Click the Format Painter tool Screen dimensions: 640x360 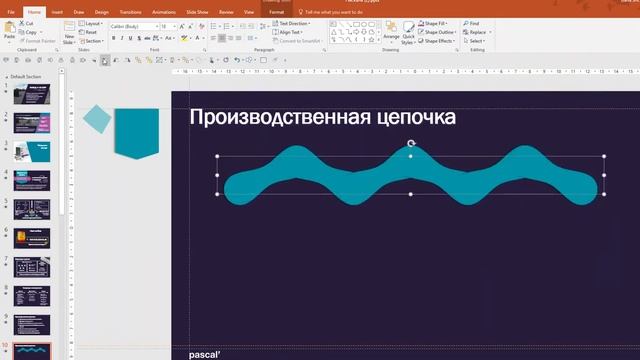(38, 41)
